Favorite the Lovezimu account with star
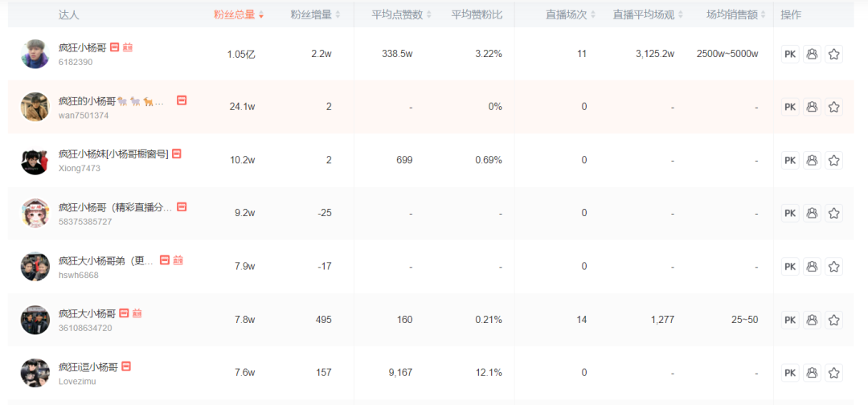 coord(834,372)
